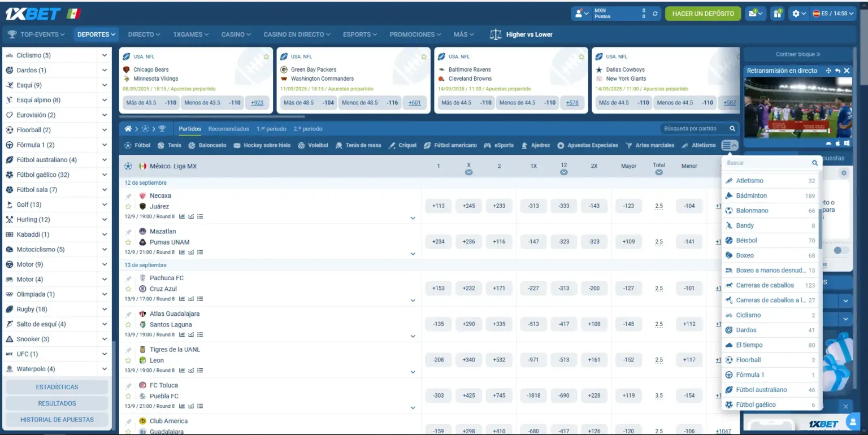The height and width of the screenshot is (435, 868).
Task: Click the Búsqueda por partido search field
Action: pyautogui.click(x=694, y=129)
